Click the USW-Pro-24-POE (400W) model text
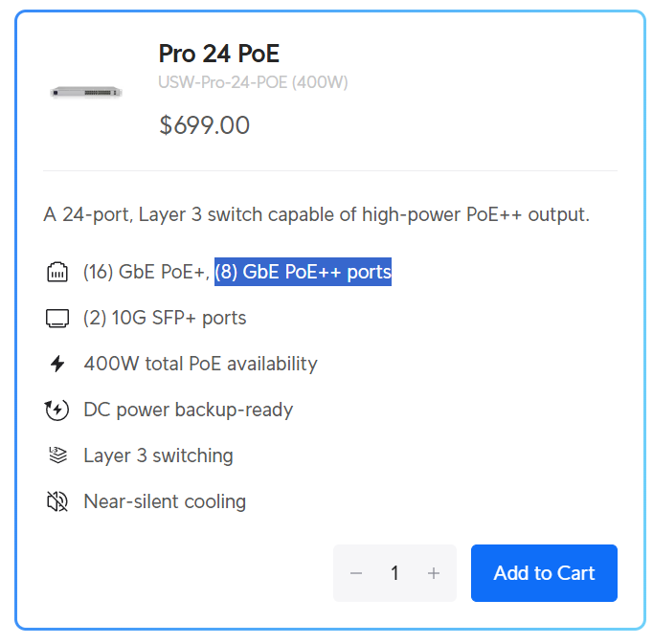This screenshot has width=653, height=644. pos(253,82)
